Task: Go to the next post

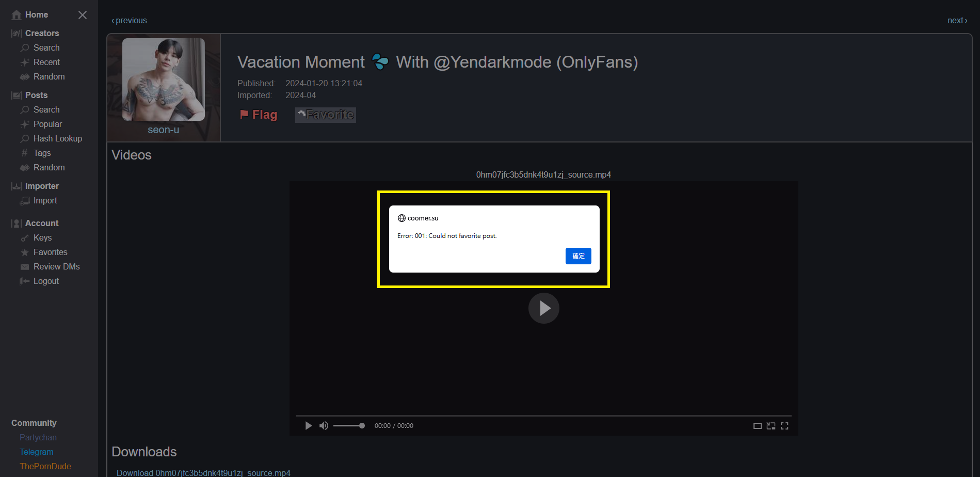Action: pyautogui.click(x=957, y=21)
